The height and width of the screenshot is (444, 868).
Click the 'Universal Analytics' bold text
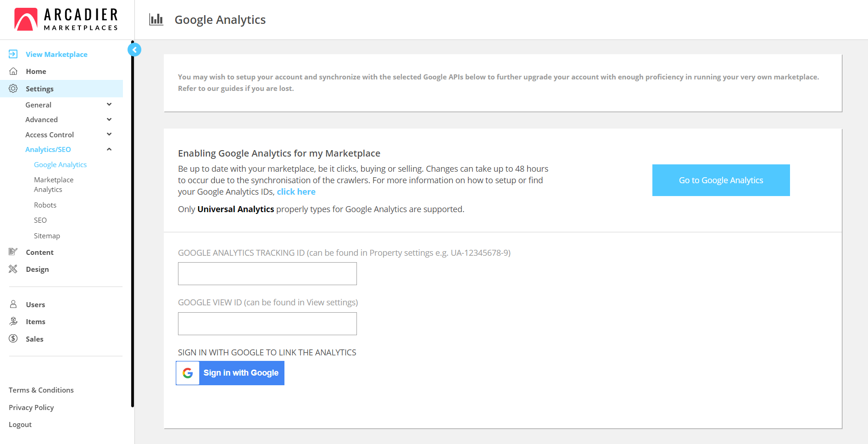click(x=236, y=209)
